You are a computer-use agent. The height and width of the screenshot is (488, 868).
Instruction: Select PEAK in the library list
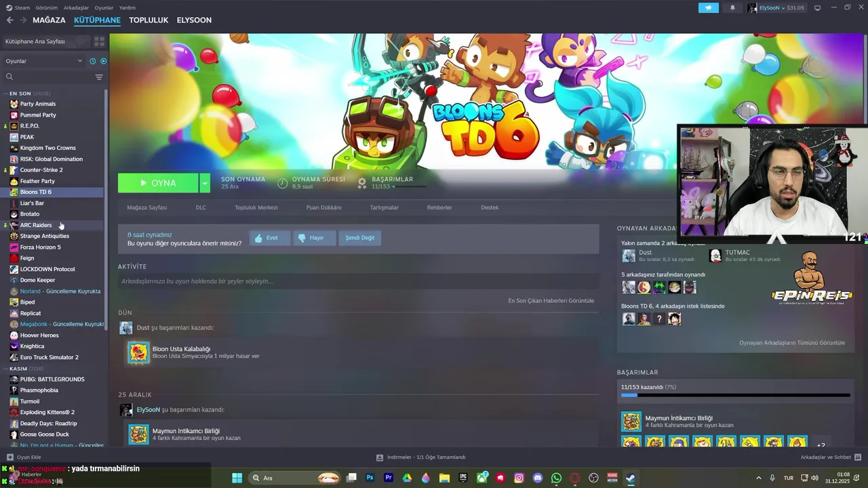pos(27,137)
